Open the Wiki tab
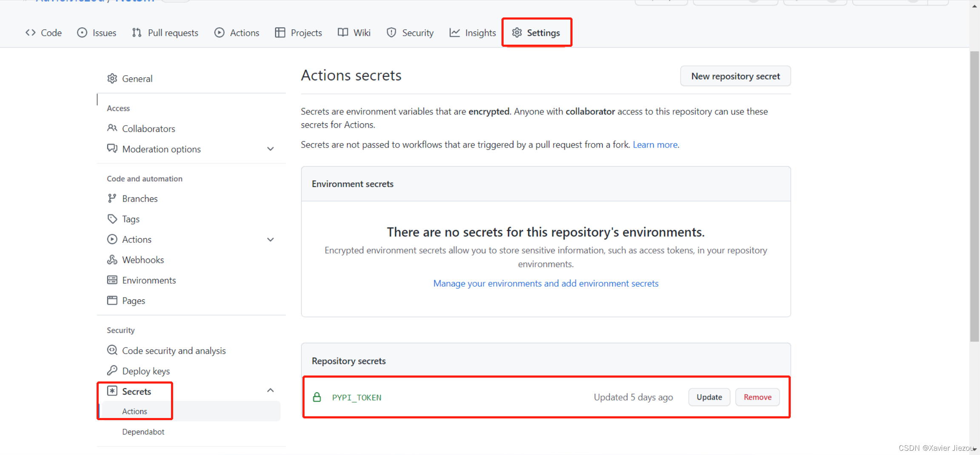Image resolution: width=980 pixels, height=455 pixels. tap(354, 33)
